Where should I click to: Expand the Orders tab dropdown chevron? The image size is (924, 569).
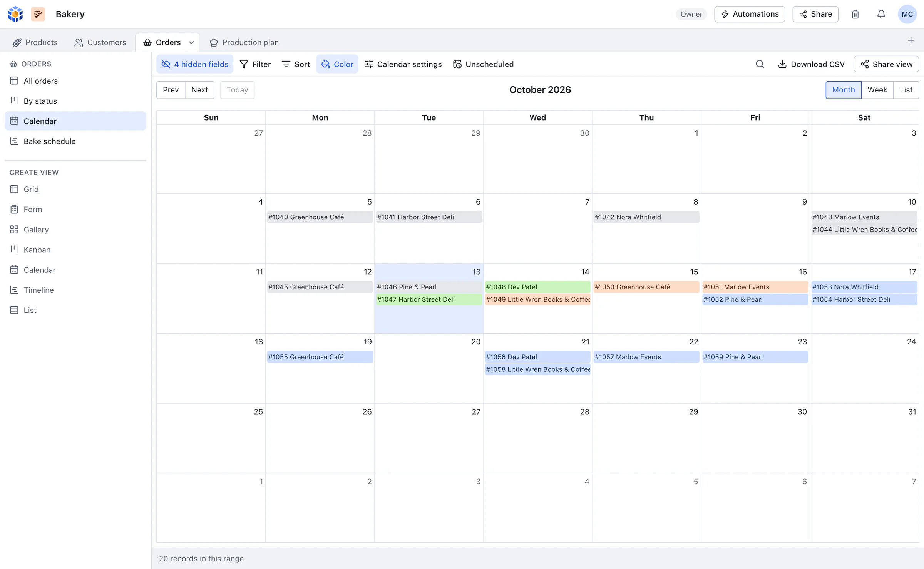pos(191,43)
